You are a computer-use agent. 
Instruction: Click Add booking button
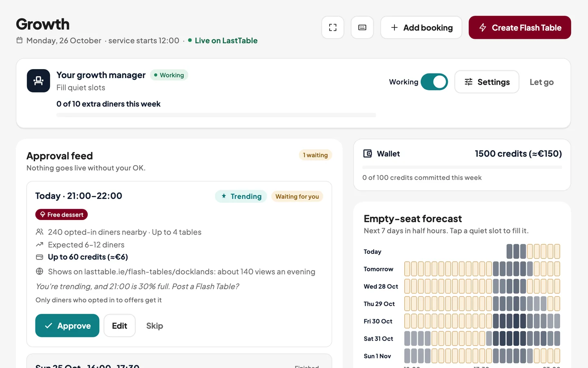click(x=421, y=27)
